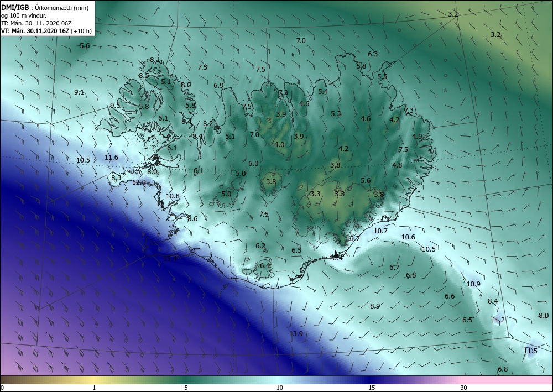Screen dimensions: 553x392
Task: Select the 'og 100 m vindur.' legend line
Action: click(24, 16)
